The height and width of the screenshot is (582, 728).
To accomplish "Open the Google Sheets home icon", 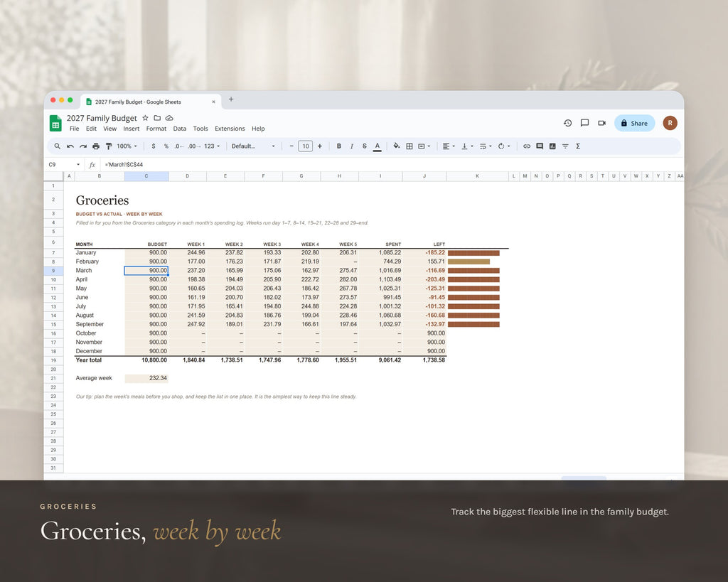I will [55, 124].
